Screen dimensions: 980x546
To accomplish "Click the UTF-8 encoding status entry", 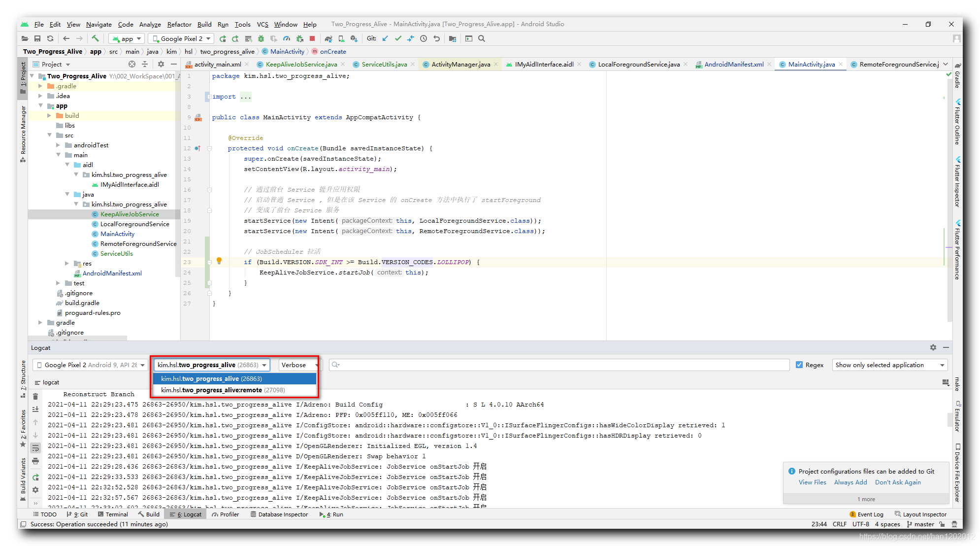I will tap(861, 524).
